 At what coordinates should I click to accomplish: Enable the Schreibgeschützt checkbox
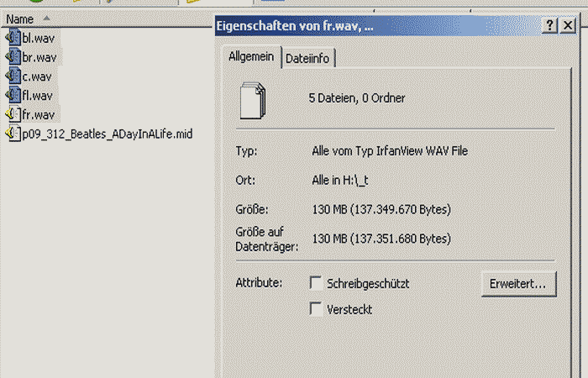click(316, 283)
